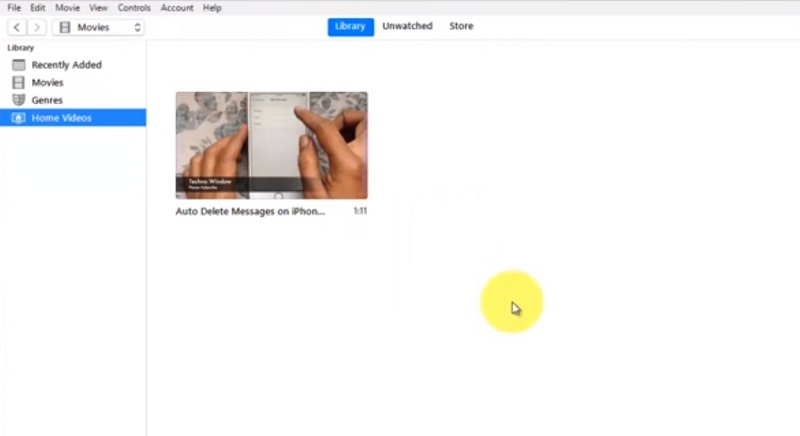Click the Home Videos icon in sidebar
This screenshot has height=436, width=800.
pos(19,118)
